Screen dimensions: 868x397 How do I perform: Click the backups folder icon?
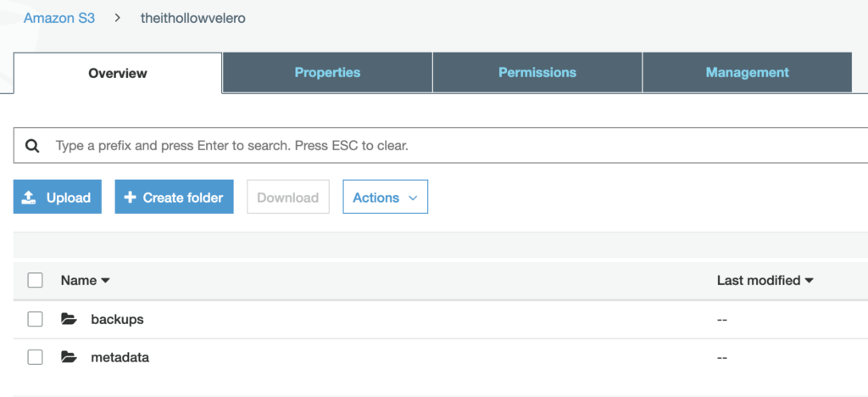click(70, 320)
